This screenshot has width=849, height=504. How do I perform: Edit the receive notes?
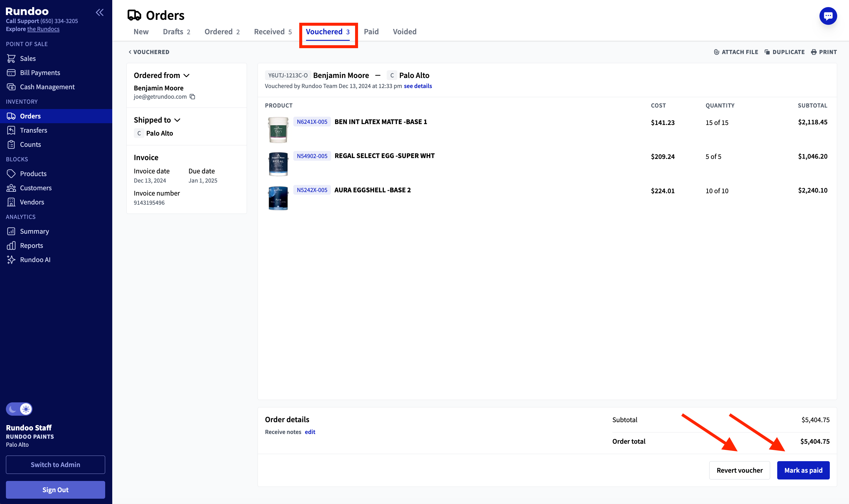coord(310,432)
